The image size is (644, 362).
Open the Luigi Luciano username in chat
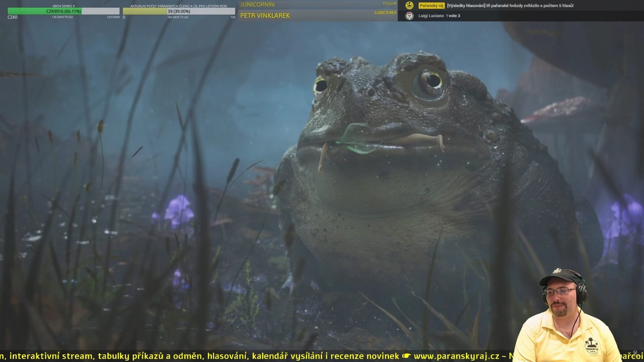(431, 16)
